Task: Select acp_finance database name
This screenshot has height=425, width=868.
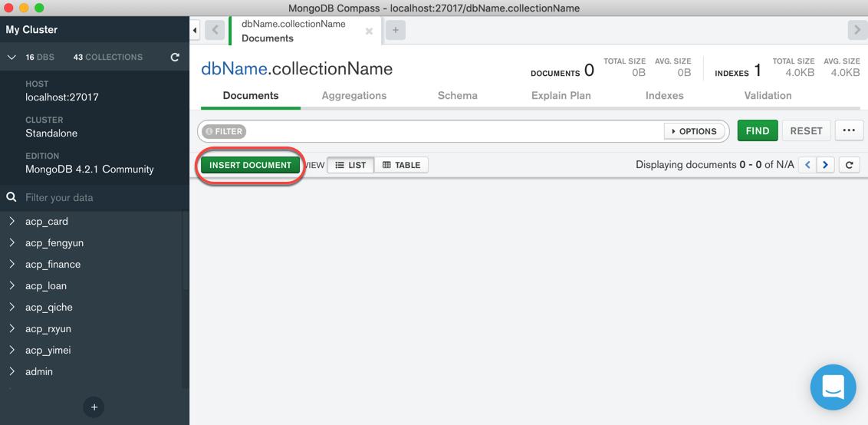Action: (53, 265)
